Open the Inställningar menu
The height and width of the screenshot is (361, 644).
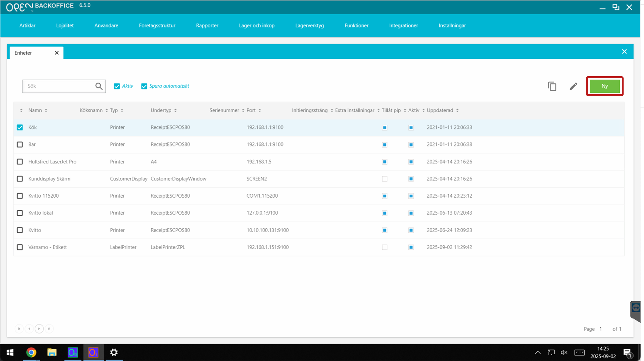pyautogui.click(x=452, y=26)
